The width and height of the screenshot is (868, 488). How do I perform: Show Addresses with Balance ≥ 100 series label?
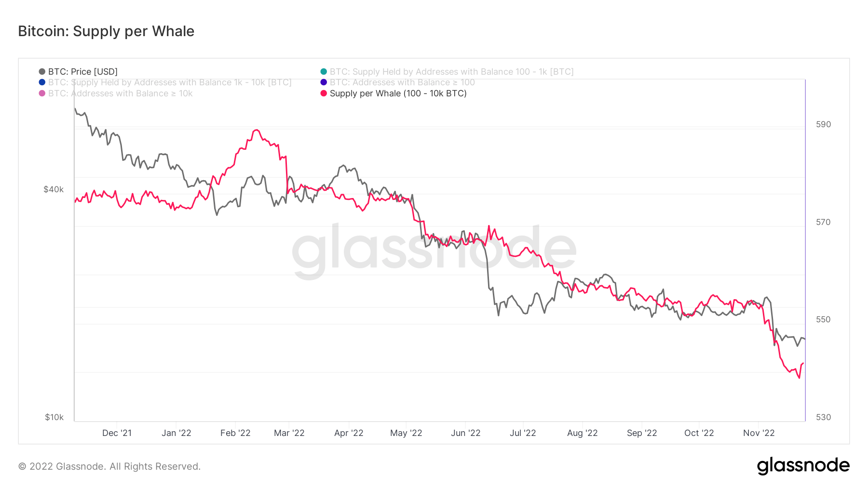click(402, 82)
